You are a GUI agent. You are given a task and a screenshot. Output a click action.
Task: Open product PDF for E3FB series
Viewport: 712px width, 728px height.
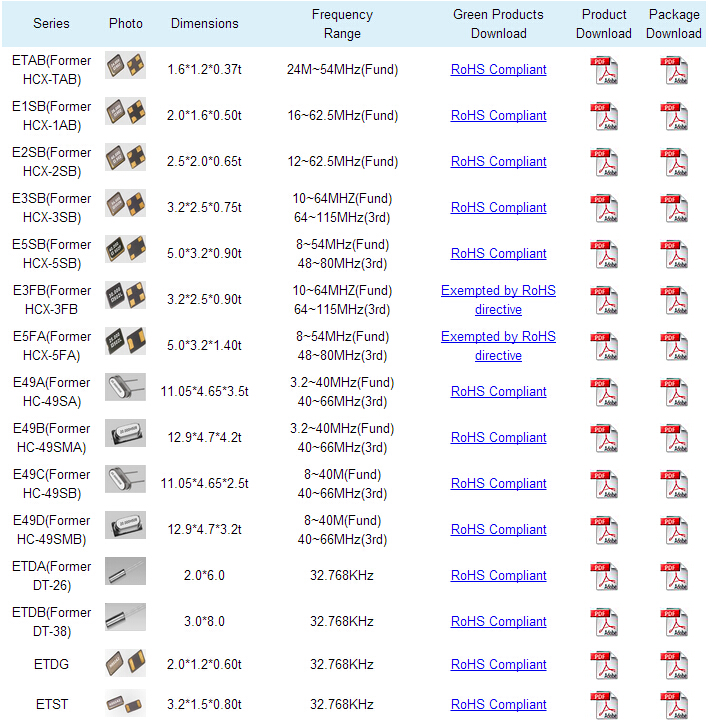tap(604, 301)
